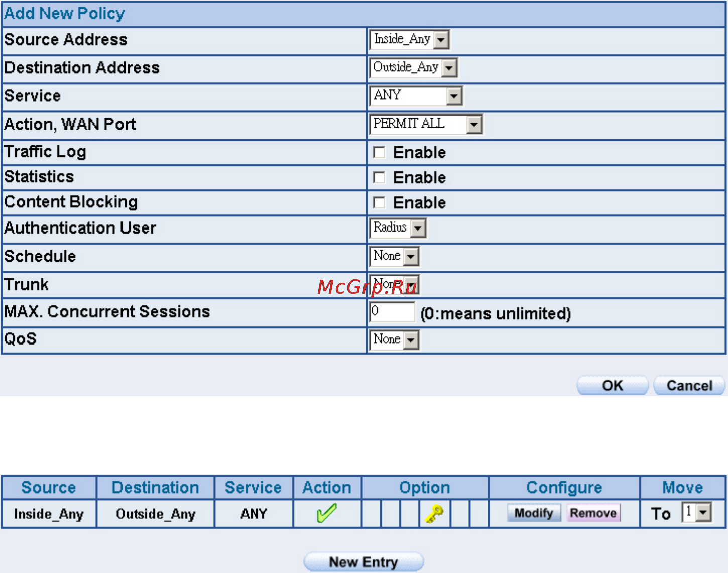This screenshot has width=728, height=573.
Task: Open the Trunk dropdown
Action: (394, 285)
